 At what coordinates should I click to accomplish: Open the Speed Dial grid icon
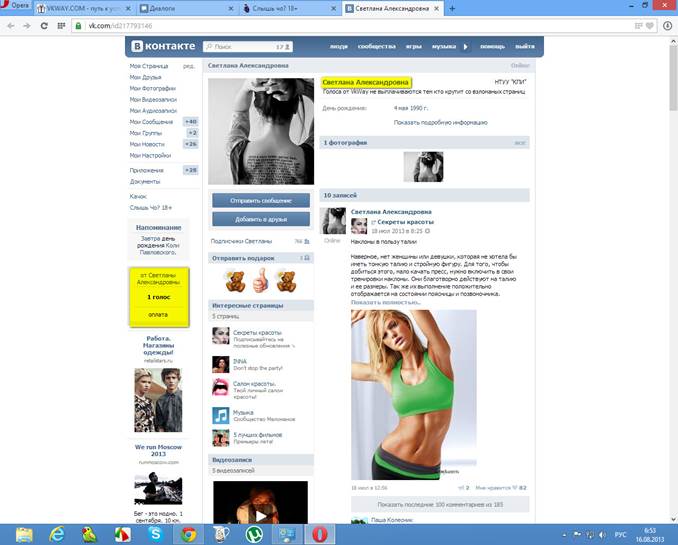tap(61, 26)
